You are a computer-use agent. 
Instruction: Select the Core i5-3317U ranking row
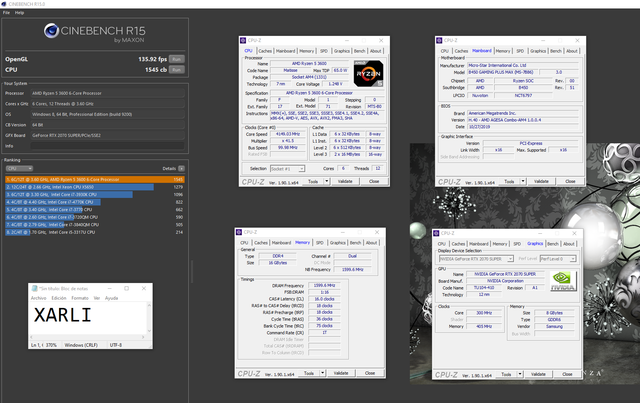point(95,232)
